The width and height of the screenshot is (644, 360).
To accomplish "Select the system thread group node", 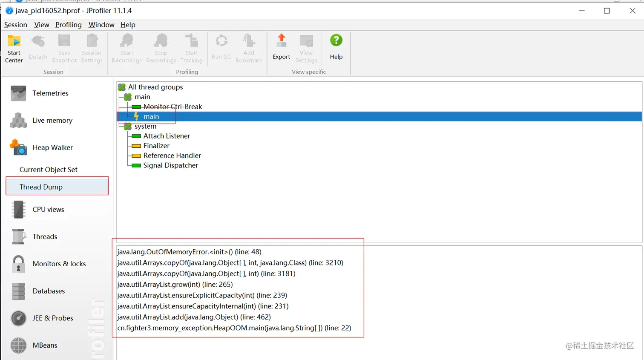I will coord(145,126).
